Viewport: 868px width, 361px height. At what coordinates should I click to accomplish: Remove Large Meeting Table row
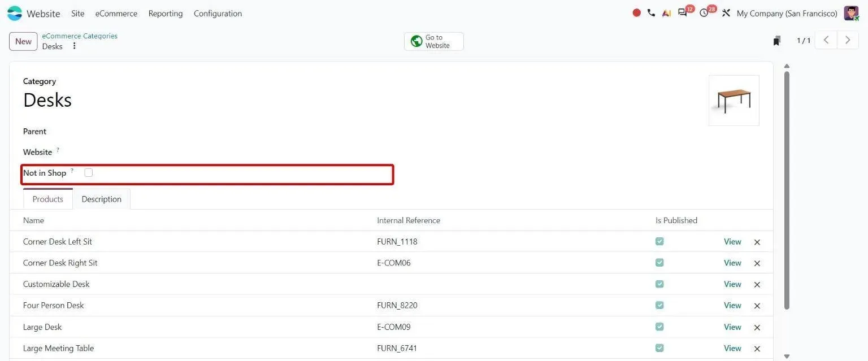tap(757, 349)
